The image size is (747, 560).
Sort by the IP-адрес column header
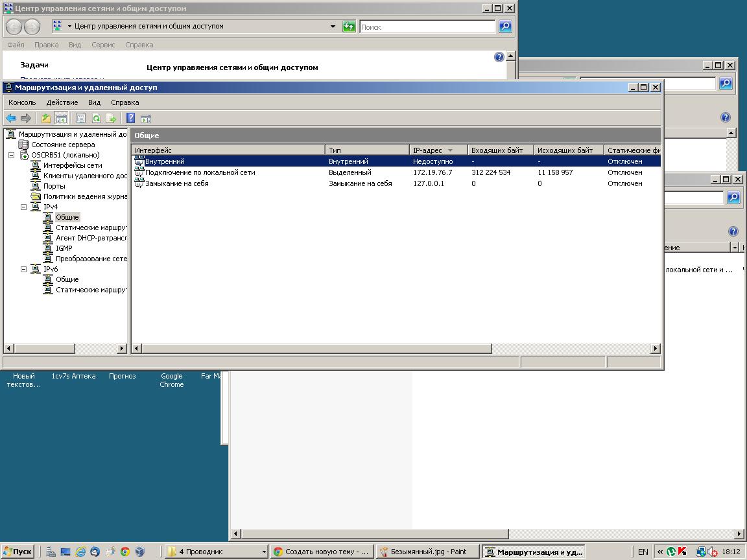427,150
